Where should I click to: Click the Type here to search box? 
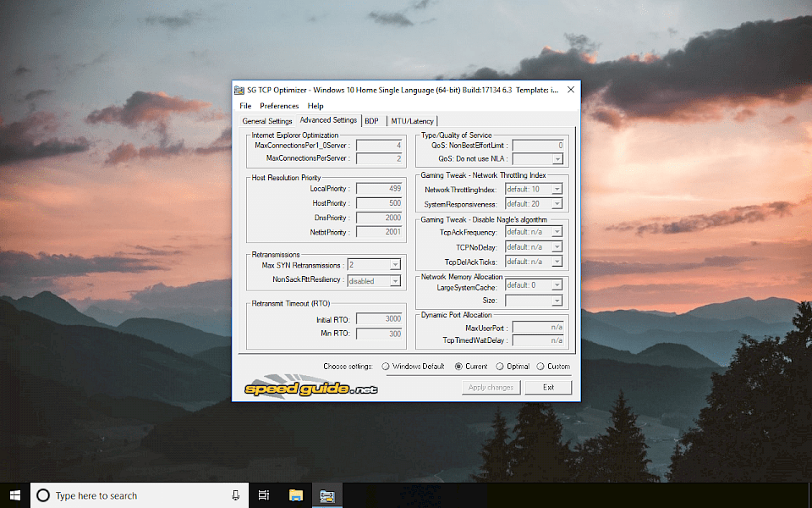pos(140,495)
